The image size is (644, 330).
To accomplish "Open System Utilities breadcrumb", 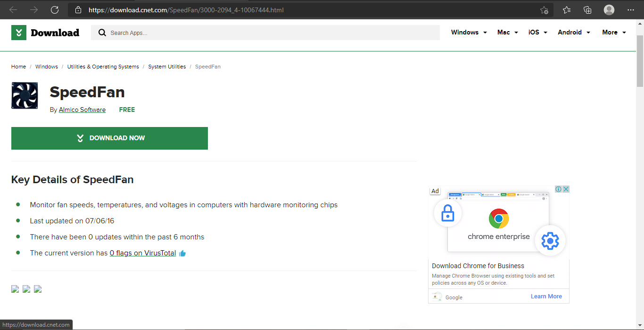I will (x=167, y=67).
